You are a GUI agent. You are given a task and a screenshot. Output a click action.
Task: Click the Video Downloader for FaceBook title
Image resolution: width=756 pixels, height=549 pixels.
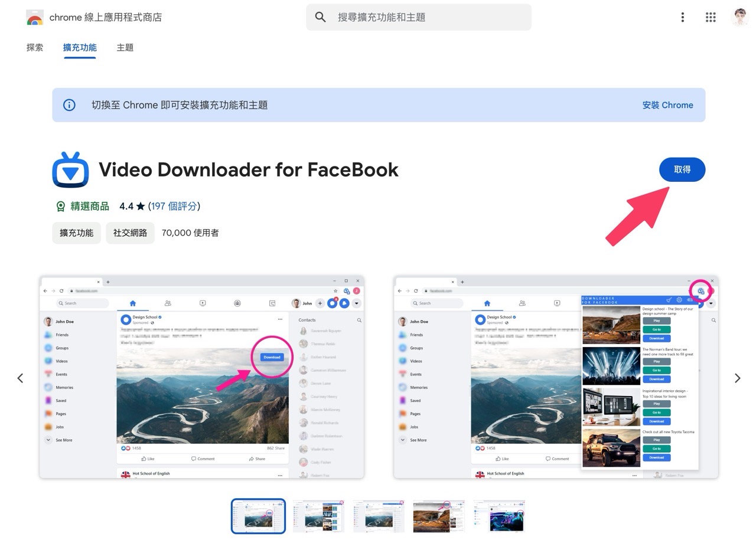click(249, 170)
